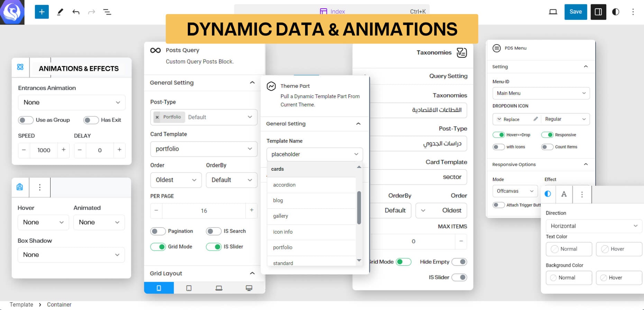The image size is (644, 310).
Task: Toggle Has Exit switch
Action: tap(91, 120)
